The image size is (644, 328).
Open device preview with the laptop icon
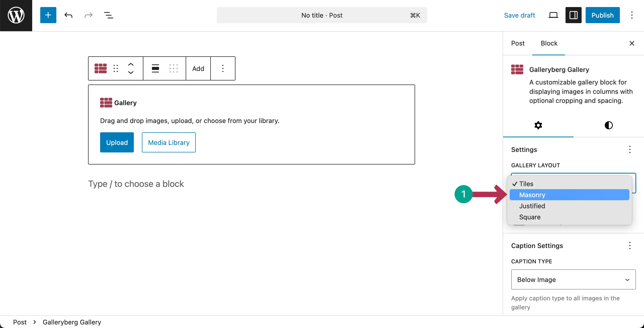pyautogui.click(x=553, y=15)
